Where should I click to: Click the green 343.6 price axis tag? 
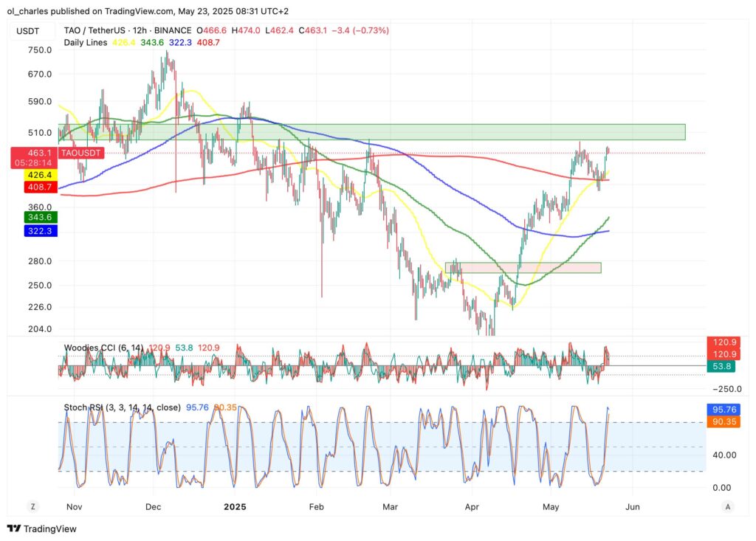click(x=38, y=217)
